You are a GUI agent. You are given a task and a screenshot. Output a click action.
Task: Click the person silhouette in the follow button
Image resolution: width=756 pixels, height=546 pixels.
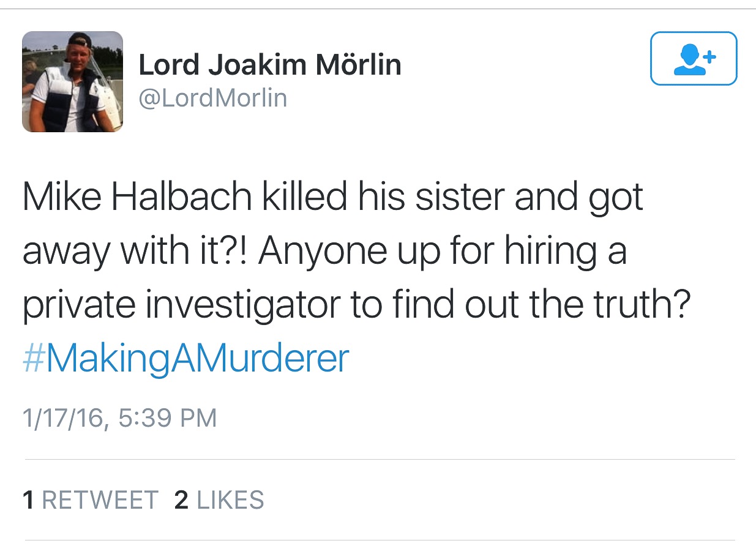[687, 61]
